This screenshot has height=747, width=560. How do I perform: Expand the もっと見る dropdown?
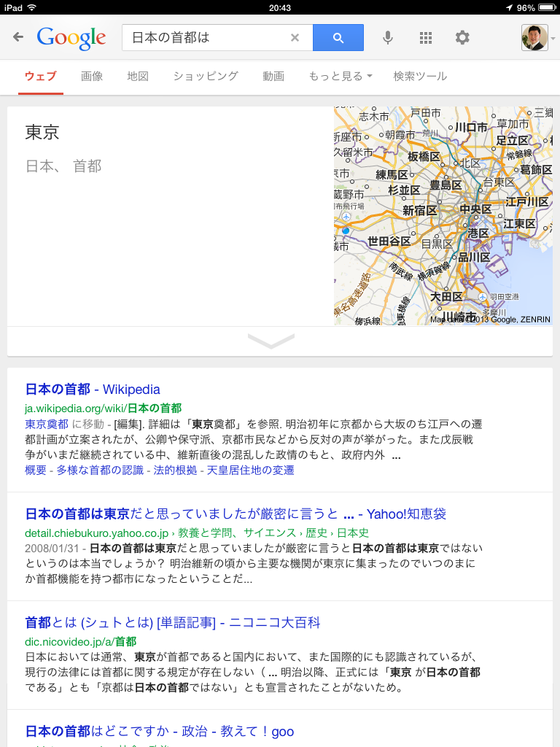341,76
